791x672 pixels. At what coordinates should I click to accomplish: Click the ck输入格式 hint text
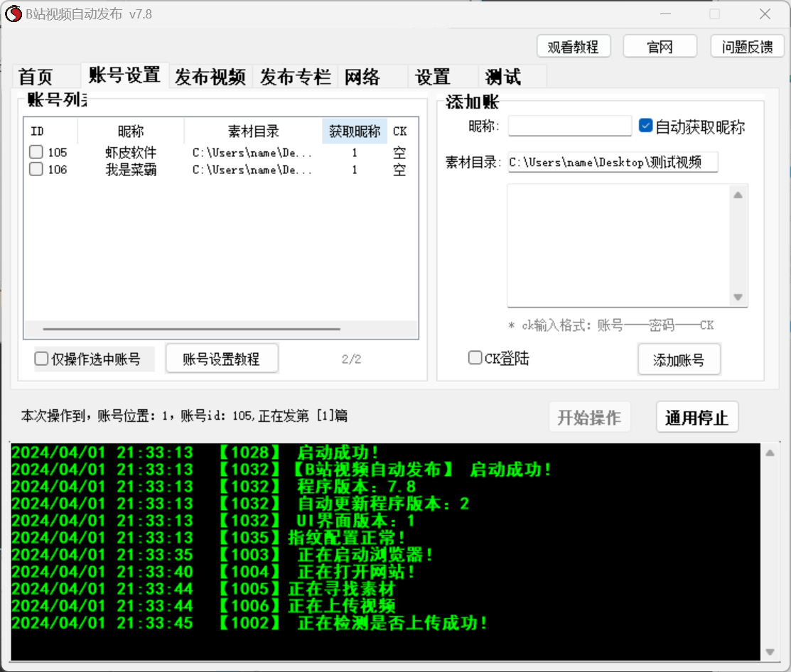(611, 325)
